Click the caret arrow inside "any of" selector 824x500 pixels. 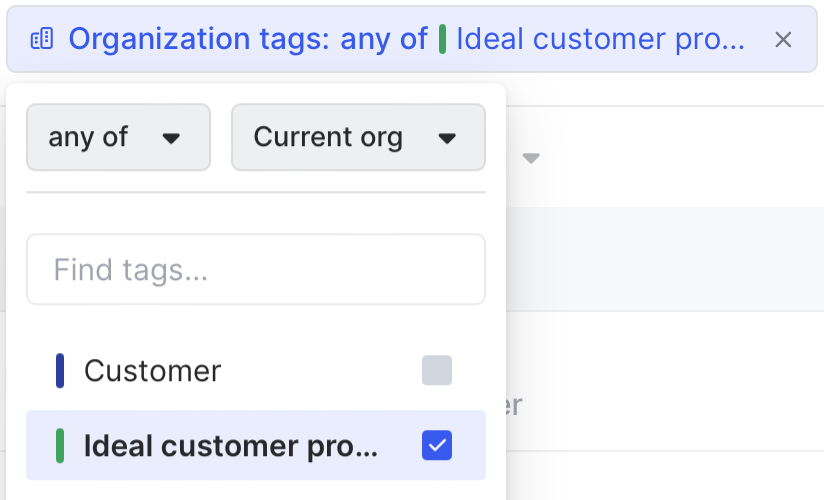(171, 138)
